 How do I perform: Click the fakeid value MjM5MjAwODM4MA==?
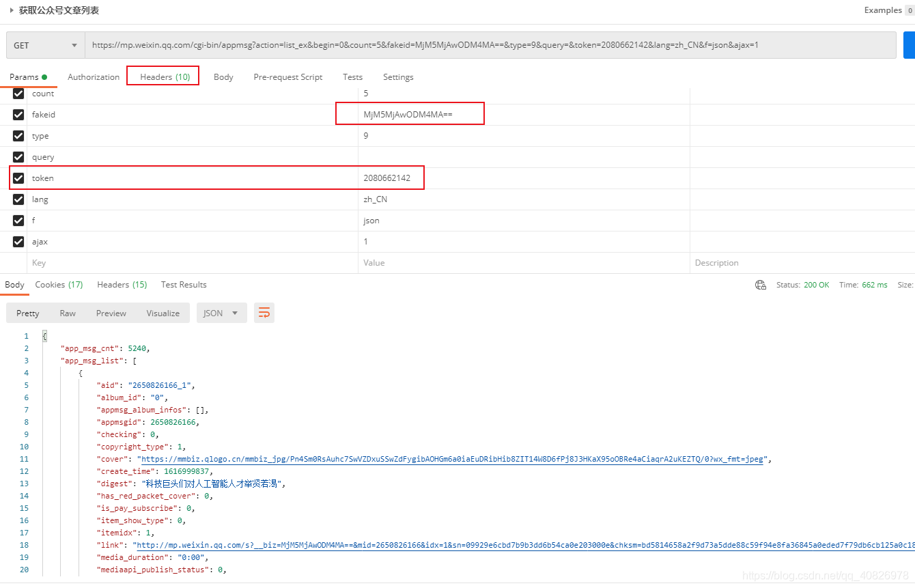tap(408, 115)
